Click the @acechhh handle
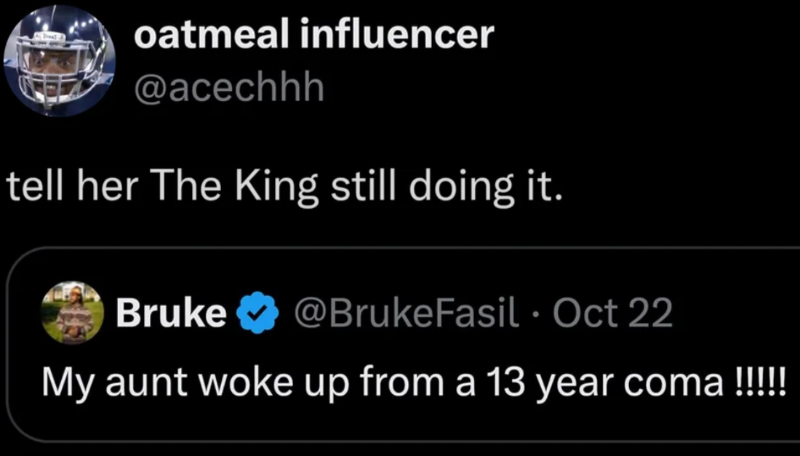800x456 pixels. point(228,90)
